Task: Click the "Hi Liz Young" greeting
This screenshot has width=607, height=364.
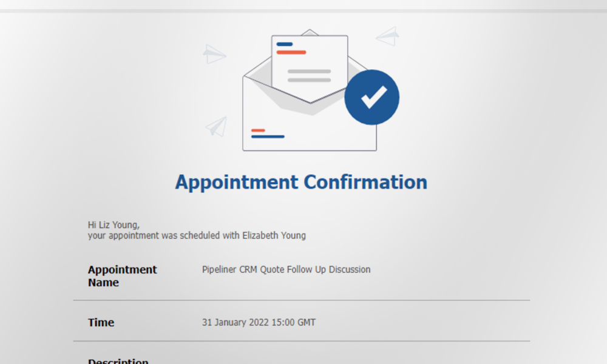Action: 114,225
